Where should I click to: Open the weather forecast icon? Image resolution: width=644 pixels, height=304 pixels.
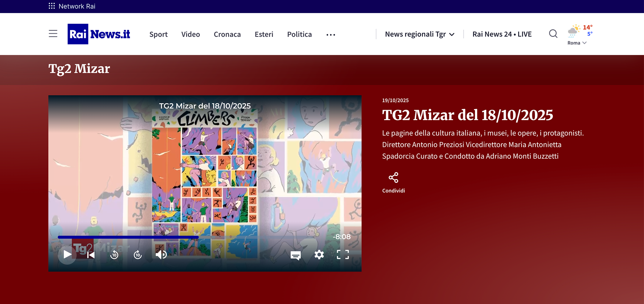(574, 31)
